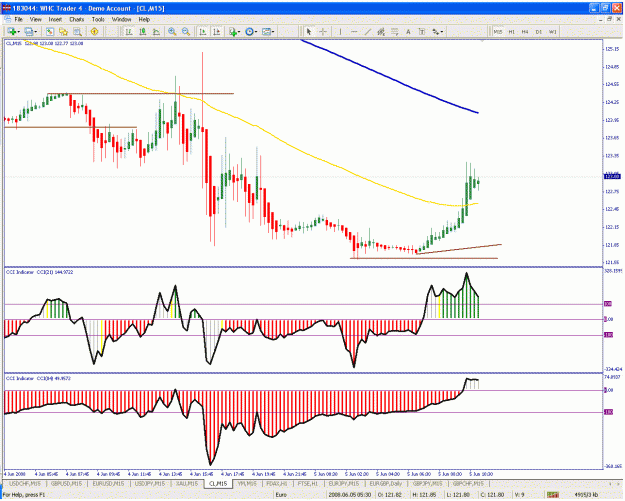Select the Text Label tool
Viewport: 625px width, 501px height.
422,31
